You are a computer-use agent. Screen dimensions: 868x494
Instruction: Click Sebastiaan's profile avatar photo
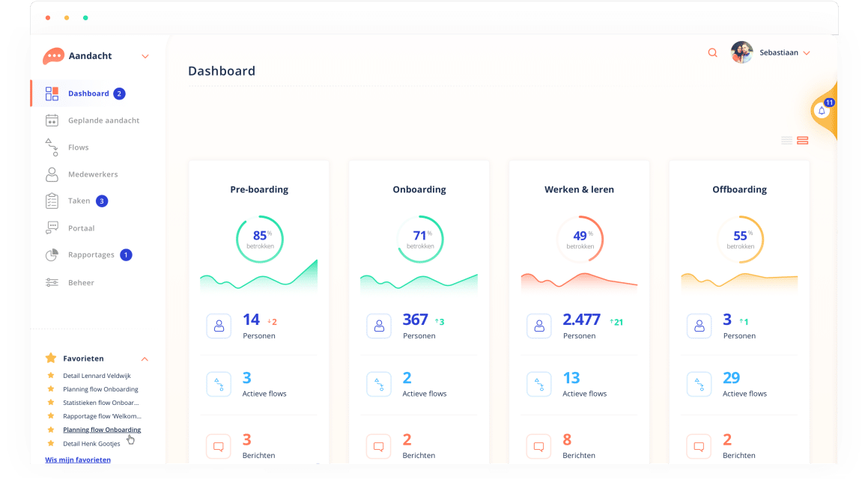click(x=741, y=52)
